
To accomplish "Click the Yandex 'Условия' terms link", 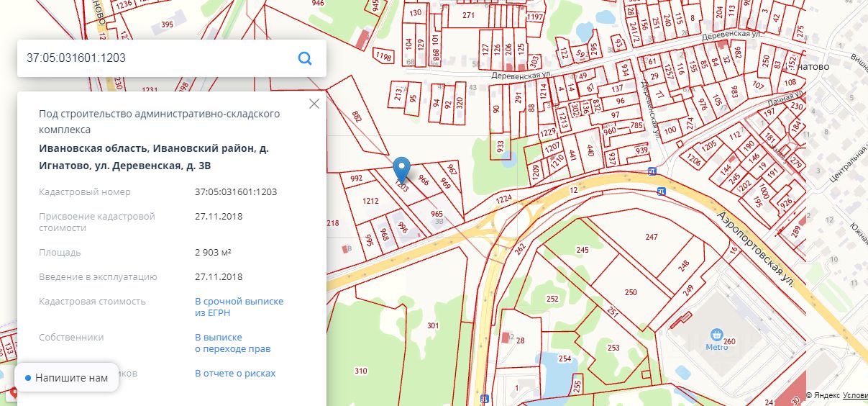I will coord(855,395).
